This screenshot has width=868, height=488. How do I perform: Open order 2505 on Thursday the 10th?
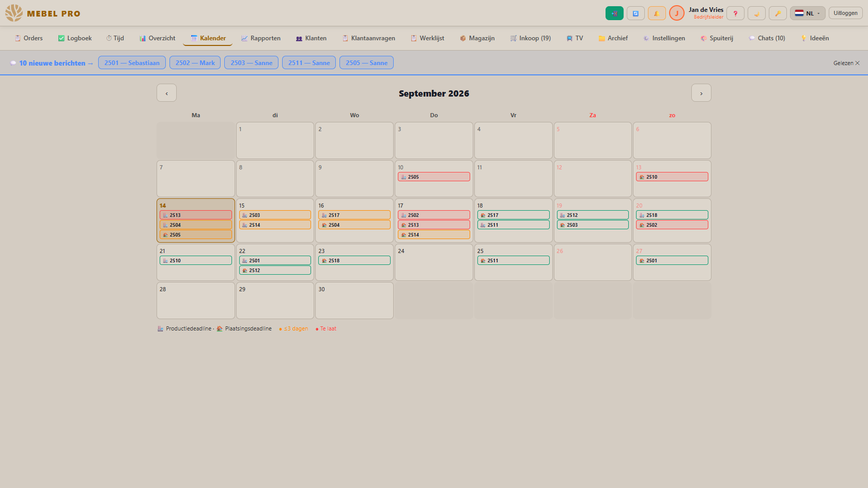434,177
